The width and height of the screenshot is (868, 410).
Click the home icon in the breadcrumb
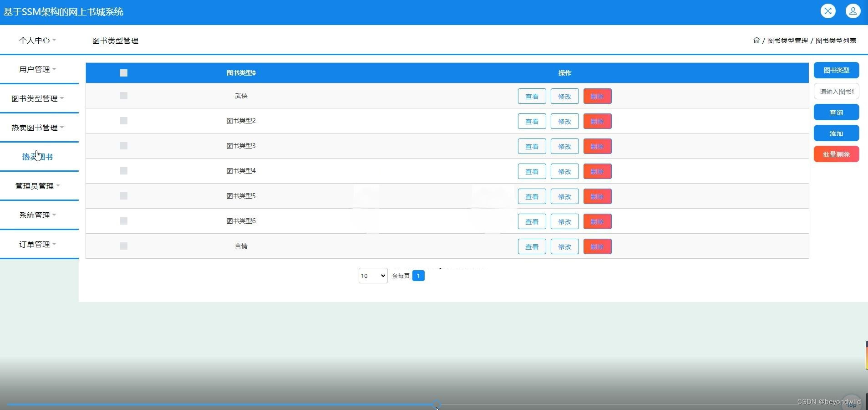(756, 40)
